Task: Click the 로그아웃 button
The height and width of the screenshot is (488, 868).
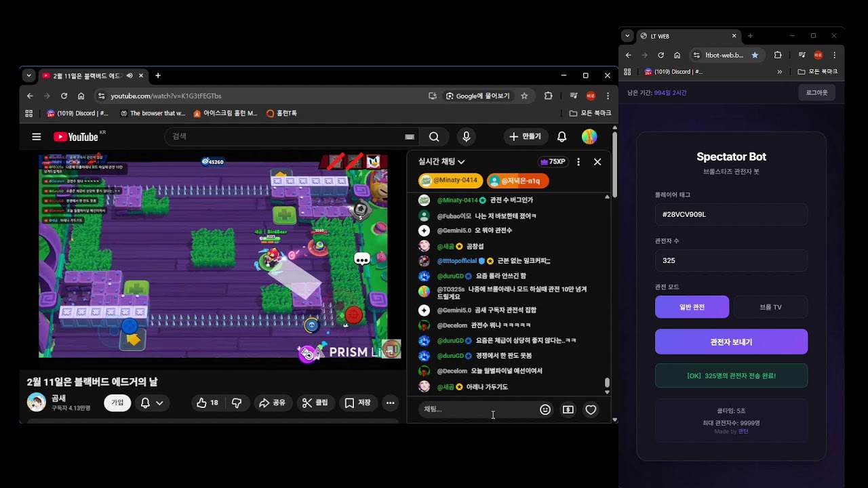Action: click(x=816, y=92)
